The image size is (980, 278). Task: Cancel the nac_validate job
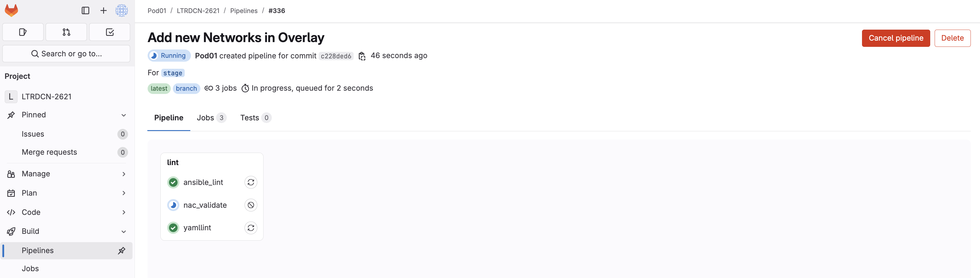251,205
